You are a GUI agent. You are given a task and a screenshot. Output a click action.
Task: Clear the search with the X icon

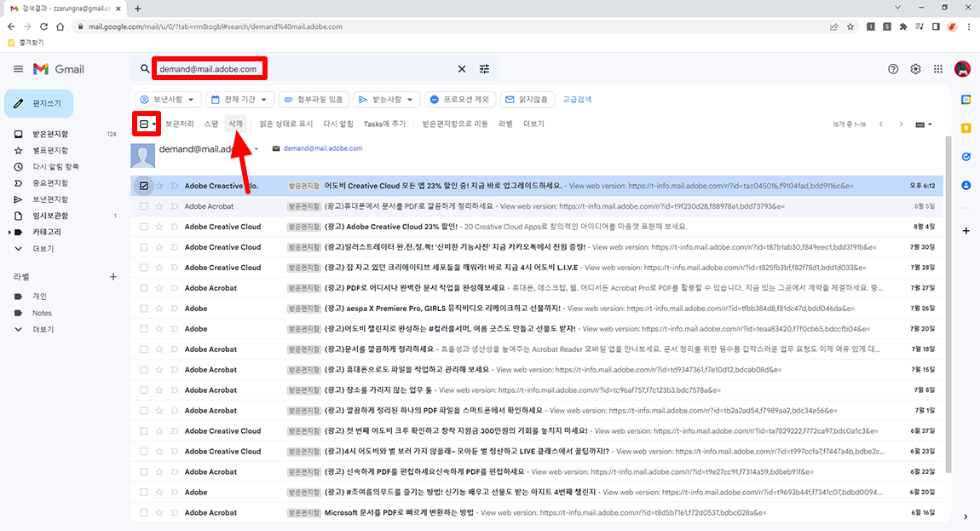462,69
